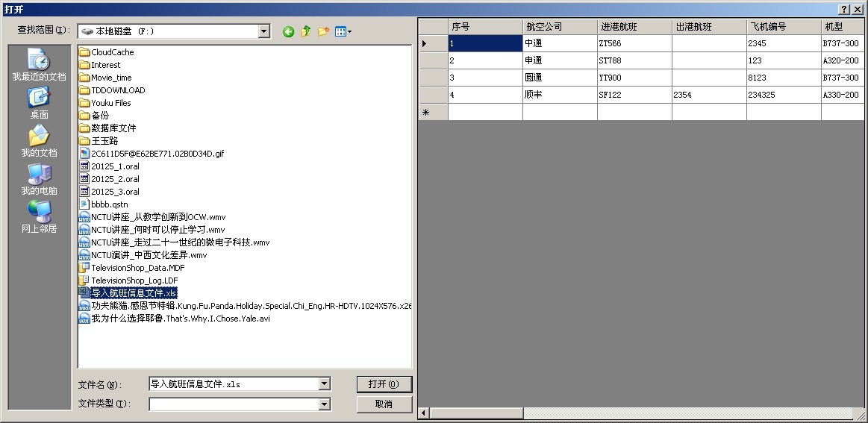Select the 数据库文件 folder

point(107,128)
